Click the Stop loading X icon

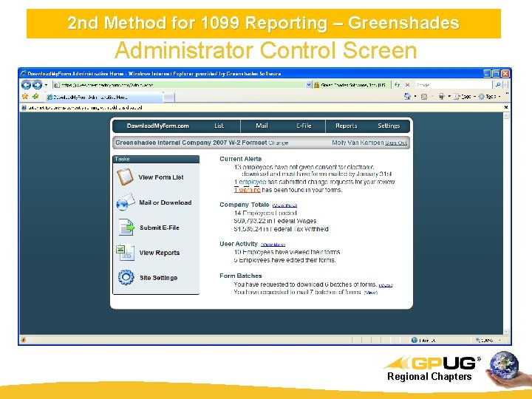[407, 85]
